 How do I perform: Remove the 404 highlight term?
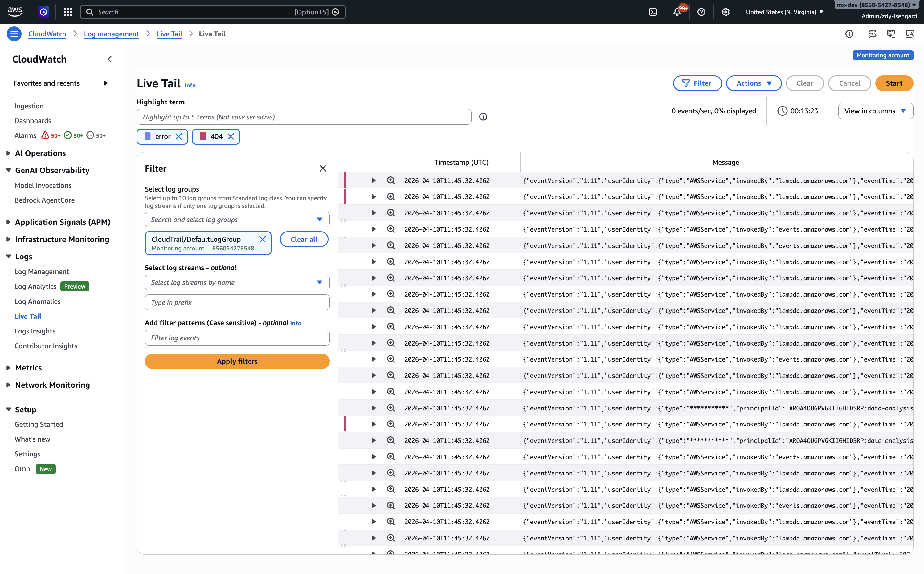coord(231,137)
